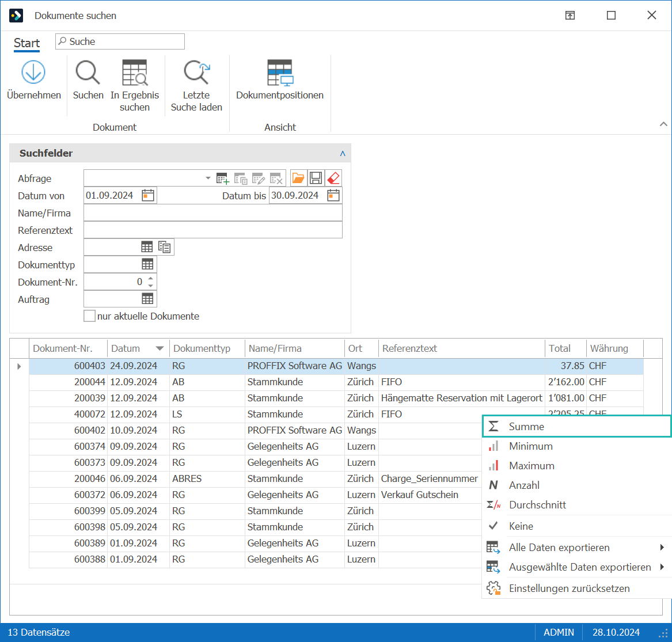Choose Summe from the context menu
The width and height of the screenshot is (672, 642).
click(x=577, y=427)
